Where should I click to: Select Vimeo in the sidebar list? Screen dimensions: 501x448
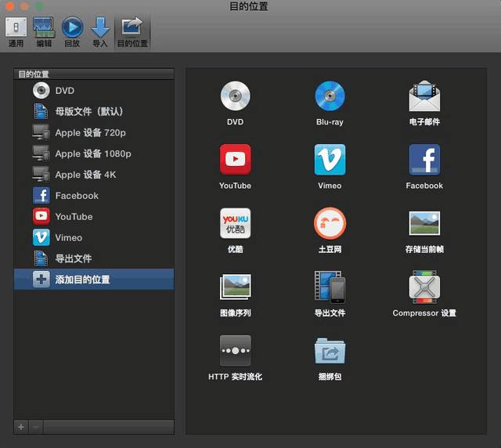94,237
